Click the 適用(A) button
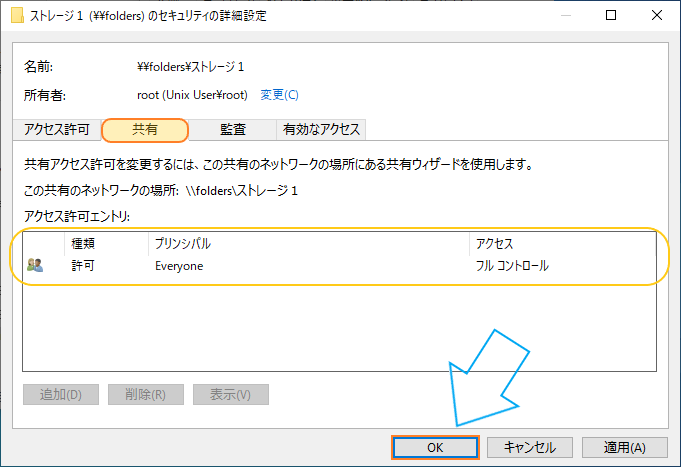The image size is (681, 467). pos(625,447)
